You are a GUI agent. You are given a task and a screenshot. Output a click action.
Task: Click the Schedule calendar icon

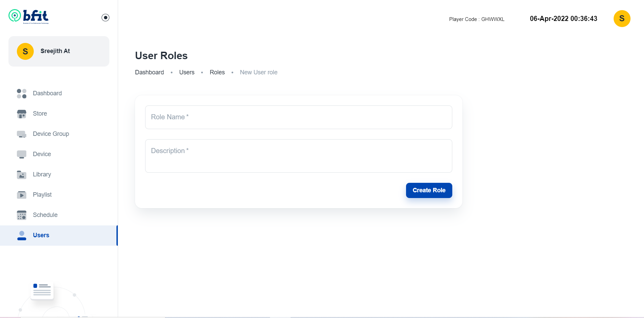(22, 215)
